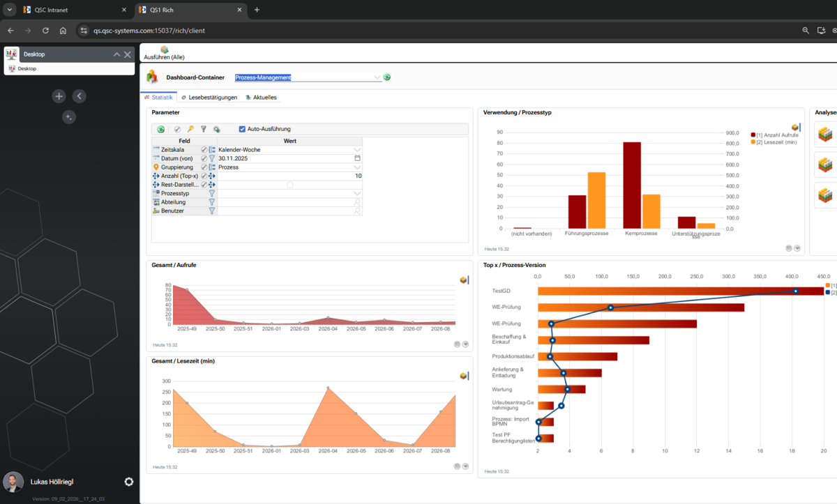Click the tag icon in Parameter toolbar

[x=217, y=129]
